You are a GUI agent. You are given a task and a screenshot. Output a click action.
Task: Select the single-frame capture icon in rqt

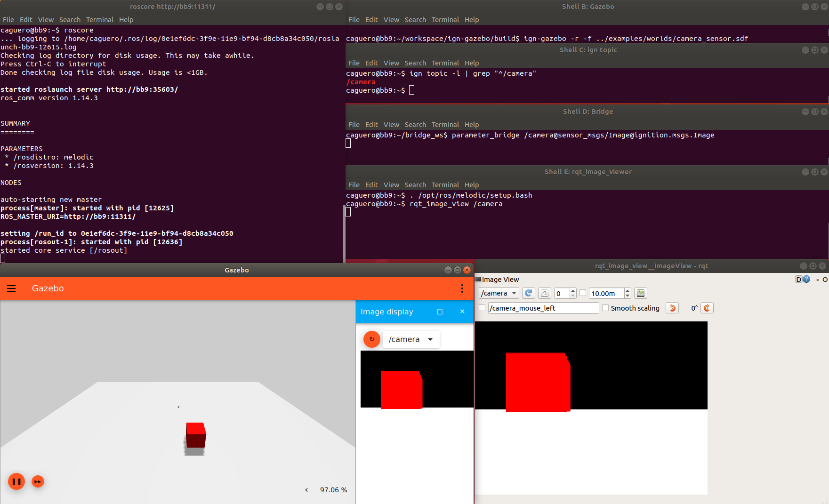coord(544,293)
